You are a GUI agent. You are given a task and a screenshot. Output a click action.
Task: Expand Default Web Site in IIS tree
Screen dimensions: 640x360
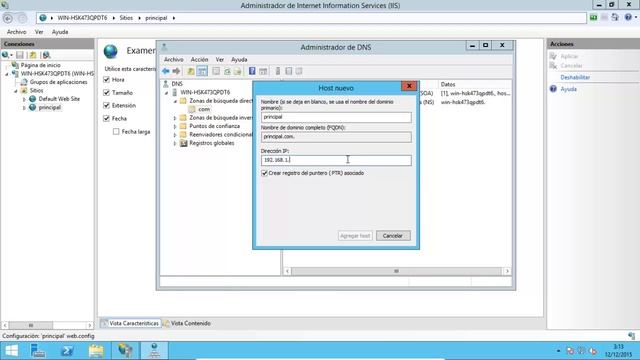pos(24,99)
